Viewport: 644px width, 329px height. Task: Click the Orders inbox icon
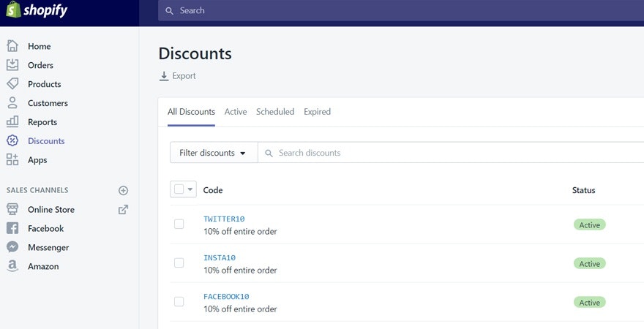(x=12, y=65)
